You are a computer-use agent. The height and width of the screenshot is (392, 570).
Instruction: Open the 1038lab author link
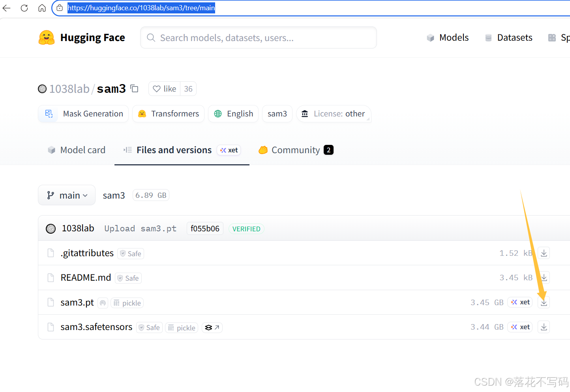tap(69, 89)
